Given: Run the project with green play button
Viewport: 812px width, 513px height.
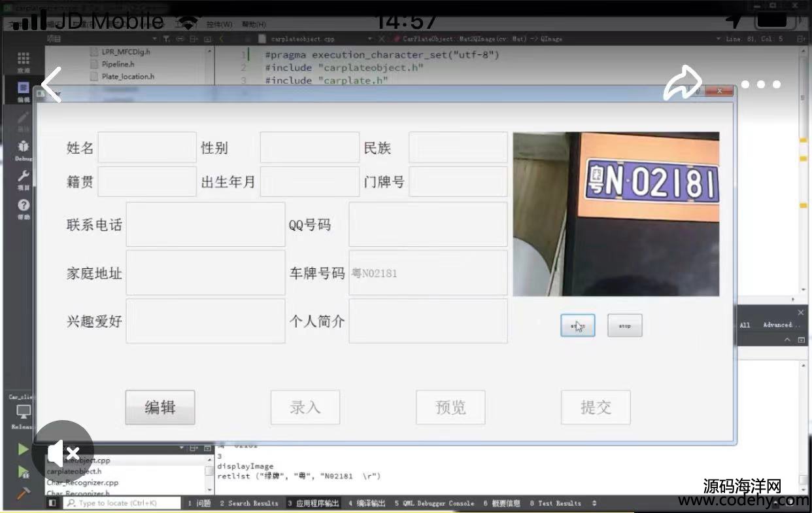Looking at the screenshot, I should pos(24,449).
